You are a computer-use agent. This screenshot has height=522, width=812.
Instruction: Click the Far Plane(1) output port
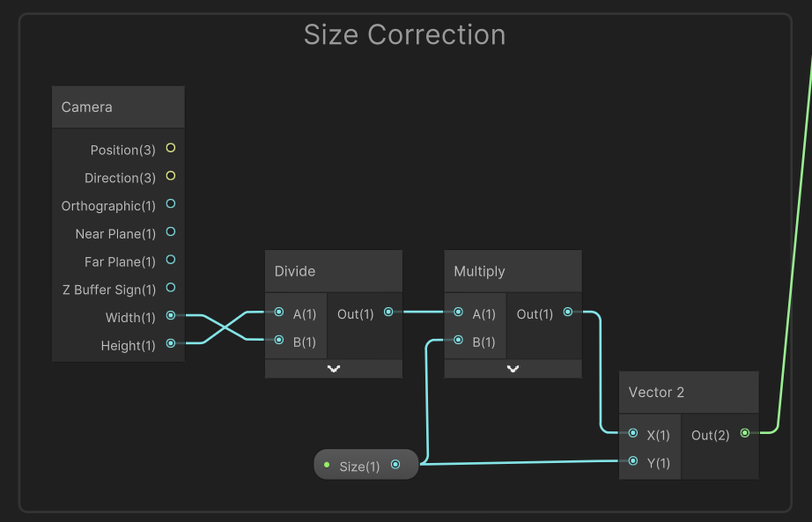[171, 260]
